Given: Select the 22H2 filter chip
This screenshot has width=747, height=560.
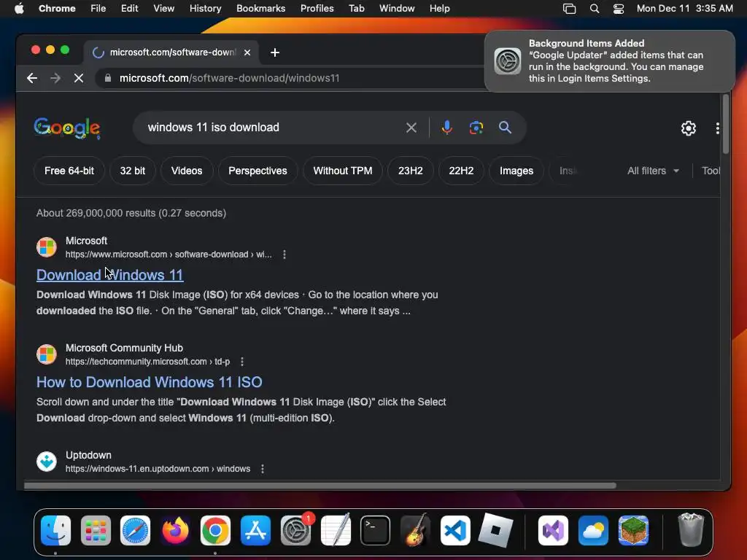Looking at the screenshot, I should coord(461,171).
